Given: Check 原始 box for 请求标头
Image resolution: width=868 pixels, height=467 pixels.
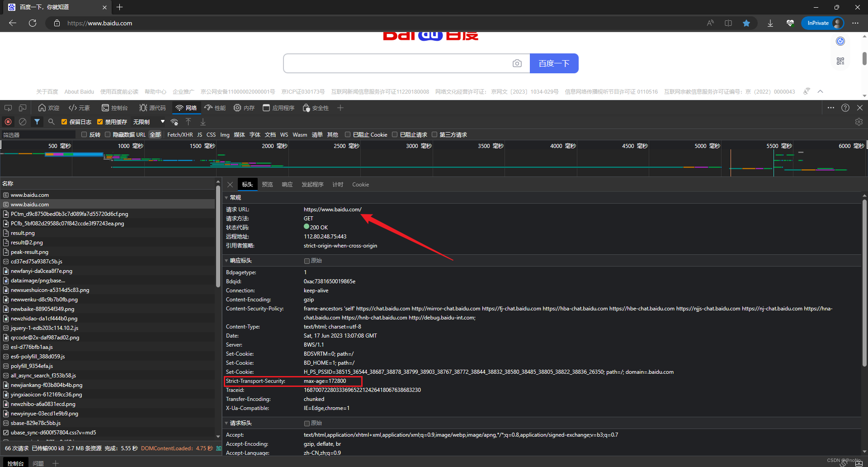Looking at the screenshot, I should coord(307,424).
